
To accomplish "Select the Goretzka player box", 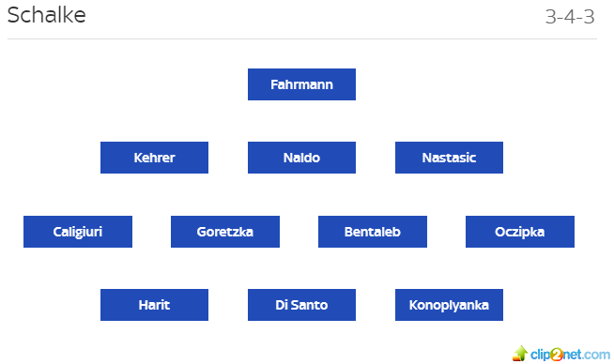I will pyautogui.click(x=225, y=232).
